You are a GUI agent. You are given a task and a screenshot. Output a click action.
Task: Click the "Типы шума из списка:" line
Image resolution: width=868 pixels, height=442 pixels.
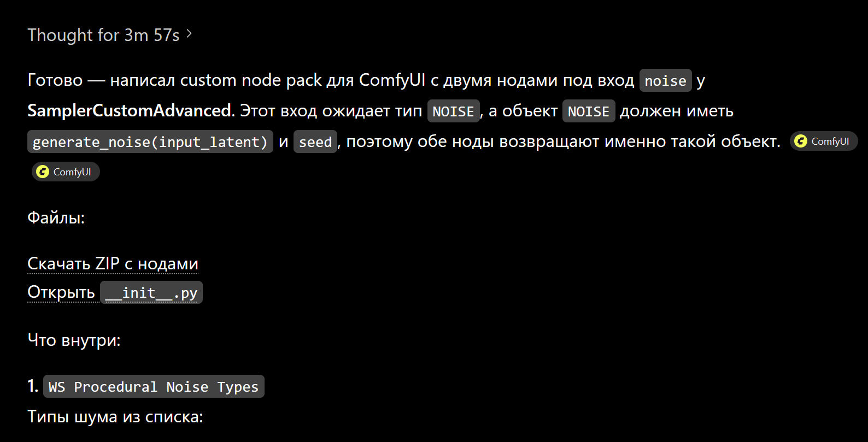point(115,417)
